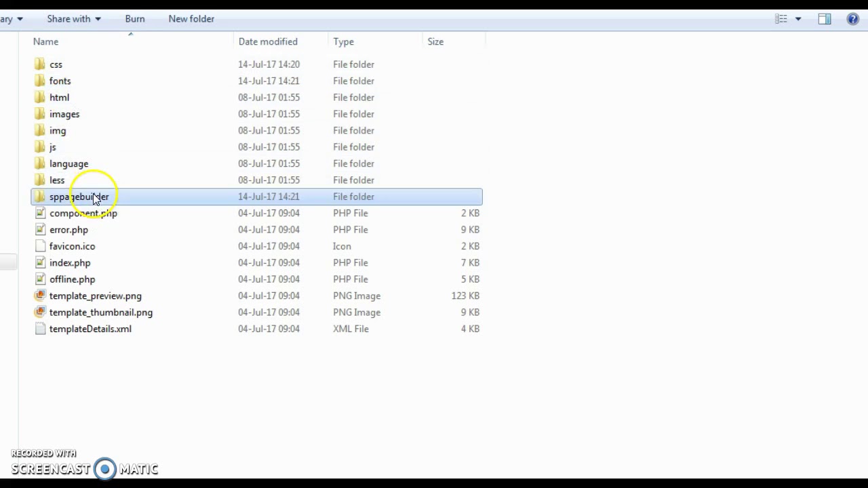
Task: Select the error.php file name
Action: click(68, 230)
